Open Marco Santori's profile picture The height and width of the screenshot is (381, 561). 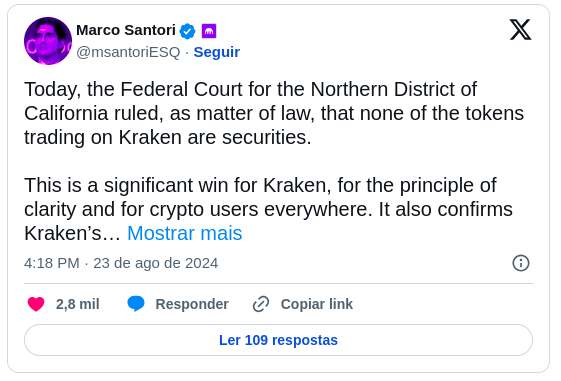point(48,41)
